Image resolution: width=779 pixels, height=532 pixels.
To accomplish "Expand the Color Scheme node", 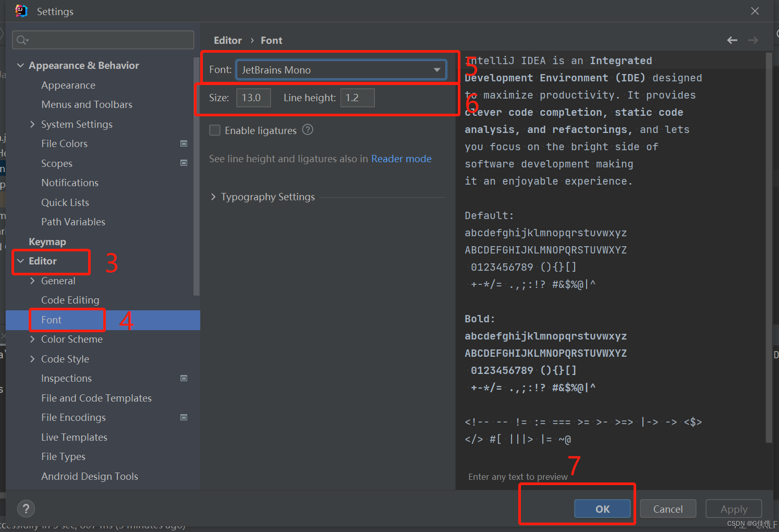I will point(32,339).
